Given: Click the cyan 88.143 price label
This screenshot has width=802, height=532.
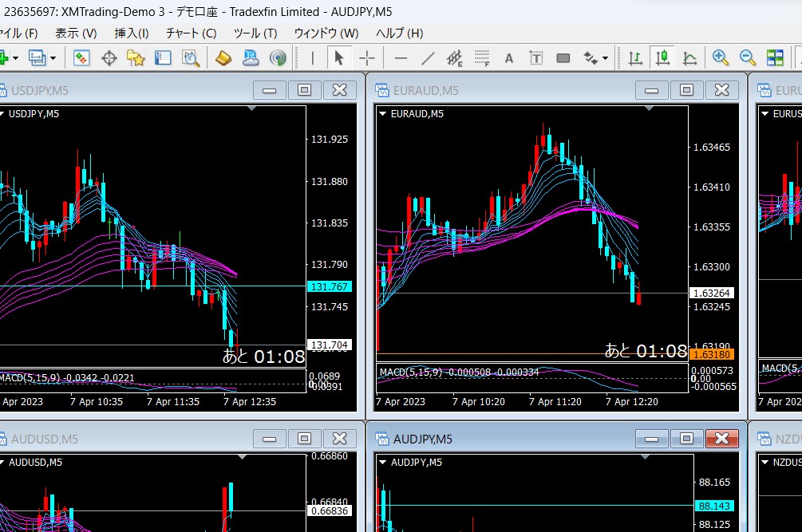Looking at the screenshot, I should click(714, 506).
